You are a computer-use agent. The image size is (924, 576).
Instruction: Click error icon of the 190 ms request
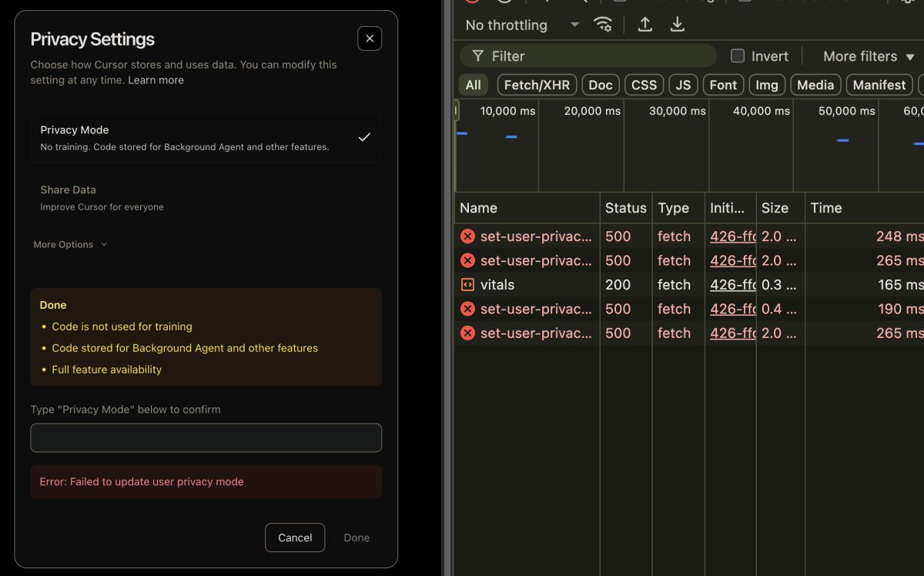(467, 309)
